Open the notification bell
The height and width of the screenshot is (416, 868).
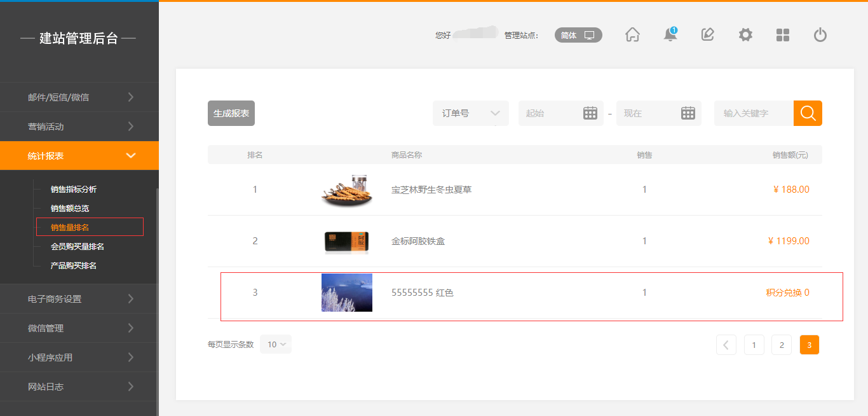coord(670,35)
